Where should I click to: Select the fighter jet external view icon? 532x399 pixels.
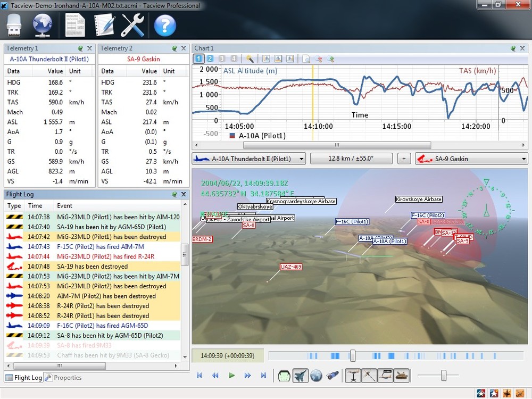click(300, 376)
